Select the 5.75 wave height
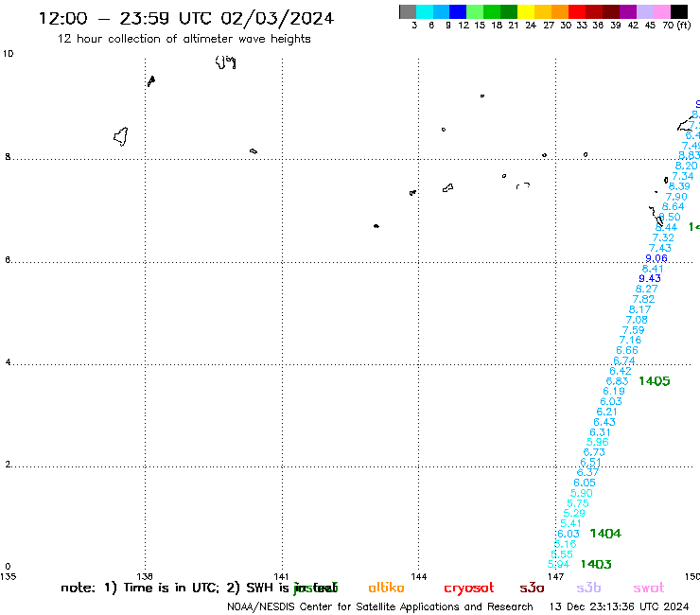 578,503
